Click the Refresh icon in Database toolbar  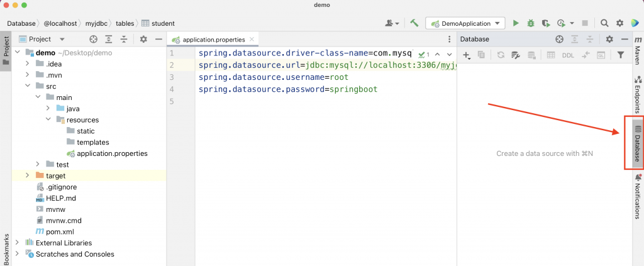point(500,55)
